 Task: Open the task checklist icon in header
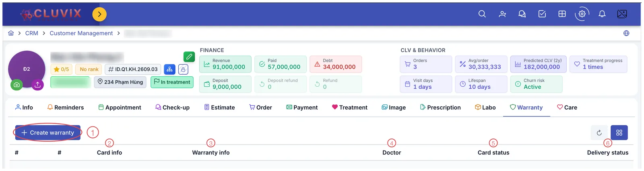[x=542, y=14]
